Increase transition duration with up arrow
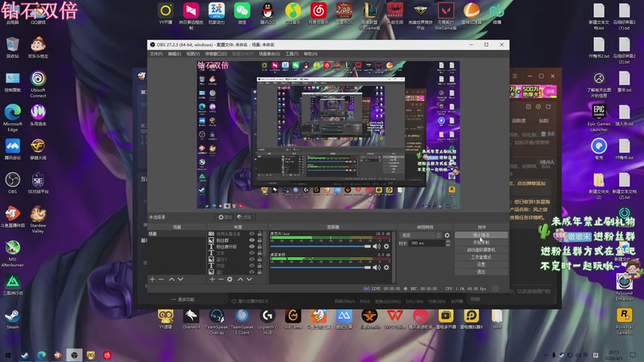Viewport: 644px width, 362px height. click(448, 241)
